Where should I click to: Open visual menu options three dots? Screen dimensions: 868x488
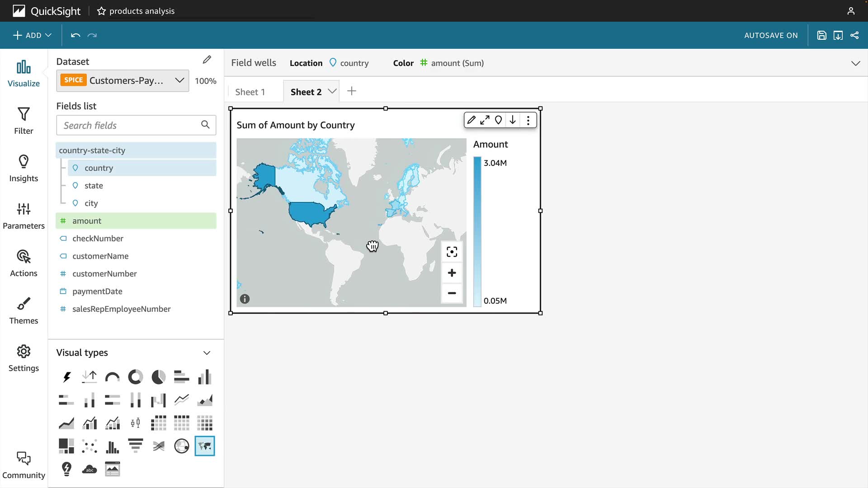[528, 120]
